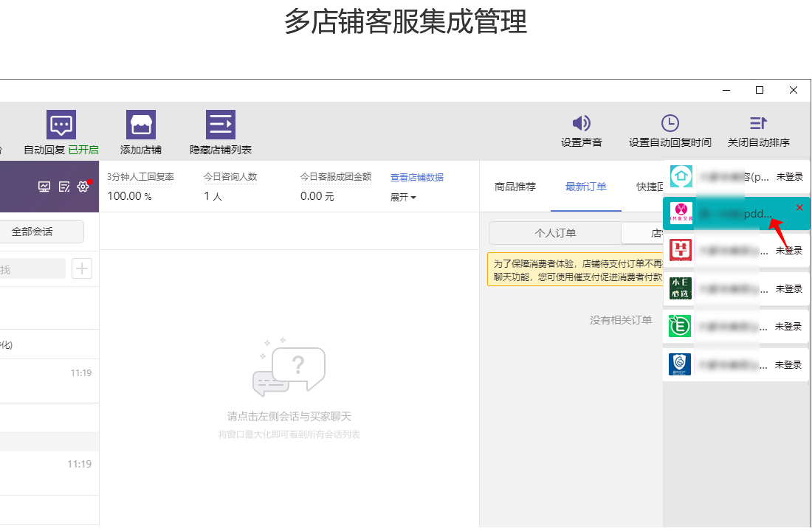This screenshot has height=531, width=812.
Task: Switch to the 最新订单 tab
Action: (x=586, y=187)
